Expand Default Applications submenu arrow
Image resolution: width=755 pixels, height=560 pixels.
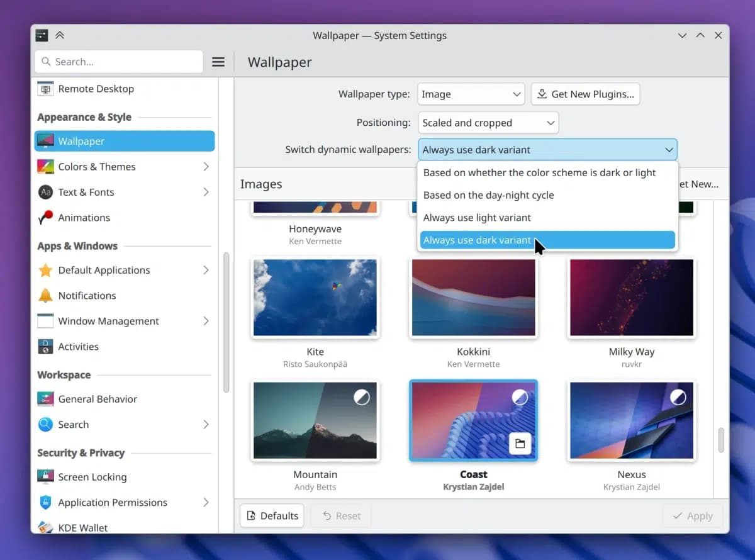click(206, 270)
